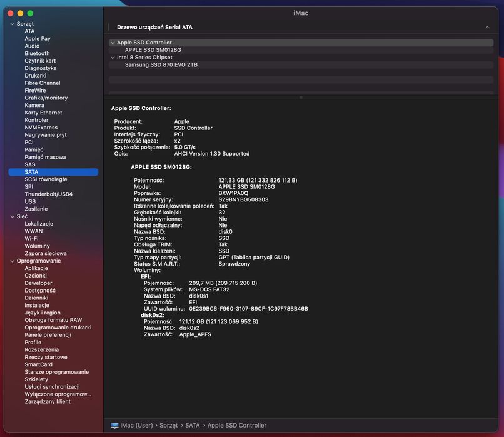Open Aplikacje under Oprogramowanie
Screen dimensions: 504x437
coord(36,268)
